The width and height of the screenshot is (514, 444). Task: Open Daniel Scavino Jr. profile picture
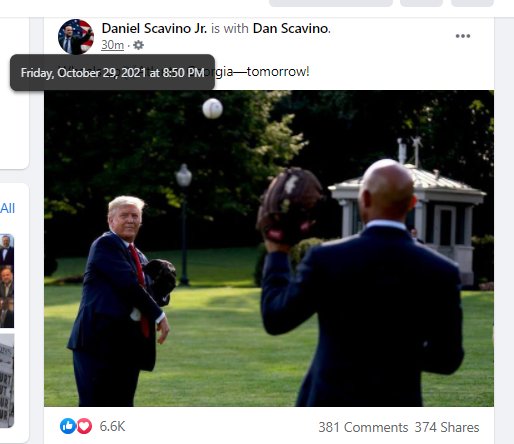click(x=76, y=37)
